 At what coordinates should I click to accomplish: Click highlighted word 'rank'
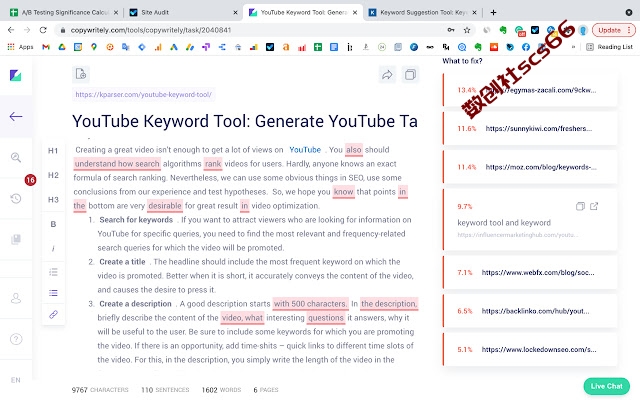click(213, 164)
